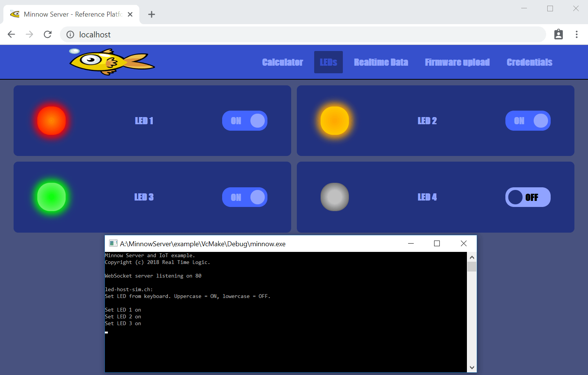Click "Set LED 2 on" console line
Viewport: 588px width, 375px height.
[123, 317]
